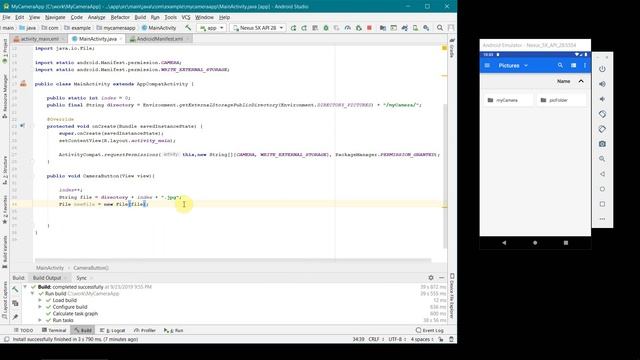
Task: Click the Debug app bug icon
Action: tap(326, 28)
